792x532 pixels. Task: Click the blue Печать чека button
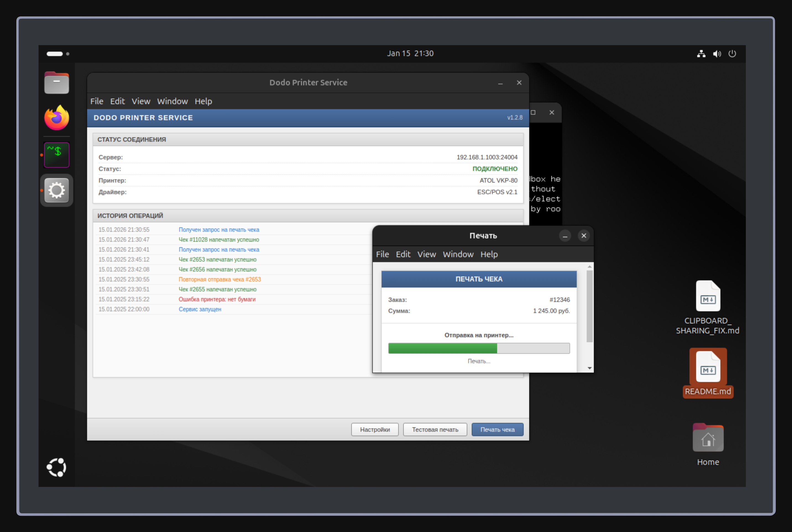(x=497, y=430)
